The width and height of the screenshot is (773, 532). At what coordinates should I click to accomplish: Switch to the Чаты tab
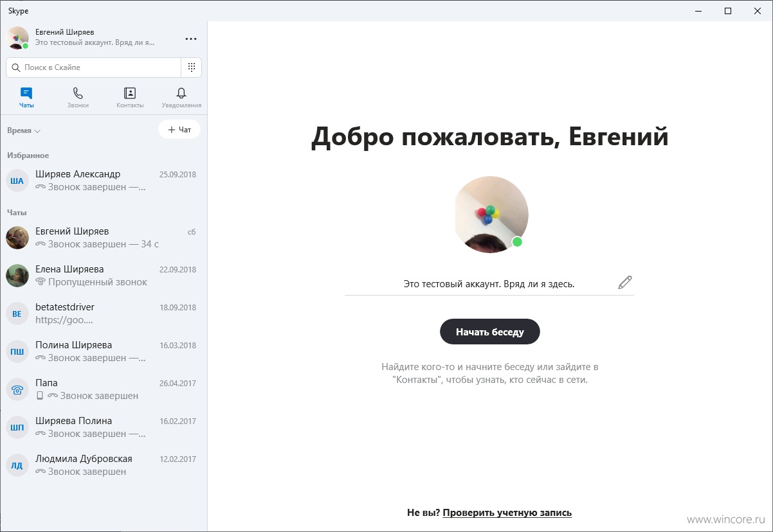pos(26,98)
